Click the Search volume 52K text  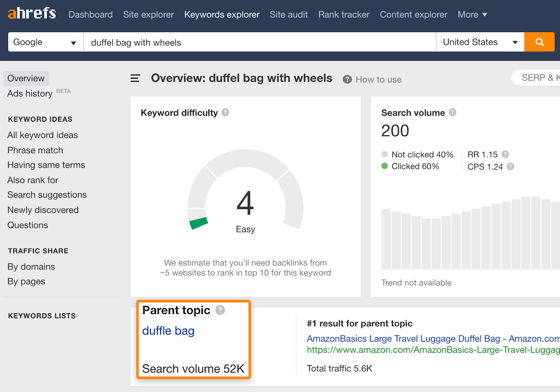pyautogui.click(x=193, y=369)
